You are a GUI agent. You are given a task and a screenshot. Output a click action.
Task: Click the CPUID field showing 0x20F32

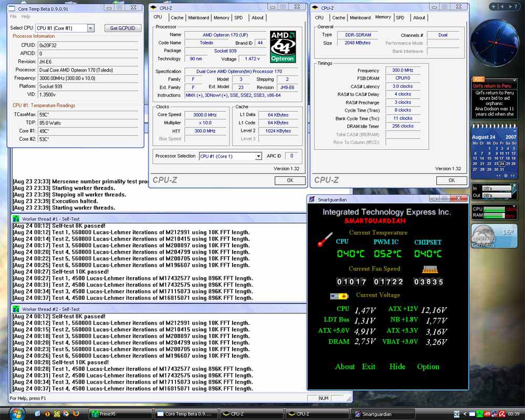click(x=88, y=45)
